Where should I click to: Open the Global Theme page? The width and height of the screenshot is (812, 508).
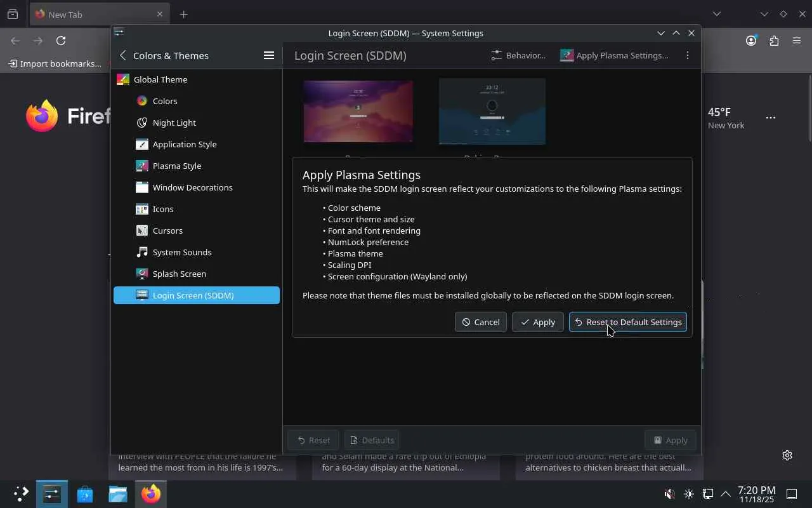point(197,79)
